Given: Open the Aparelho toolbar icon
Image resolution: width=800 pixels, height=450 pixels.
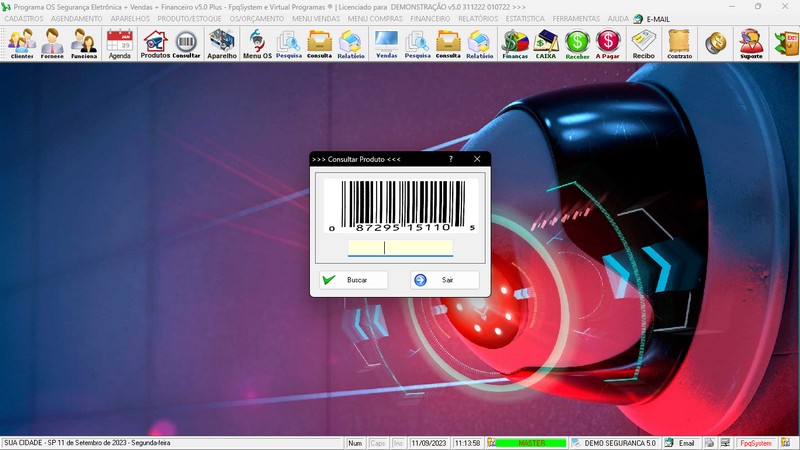Looking at the screenshot, I should pyautogui.click(x=222, y=43).
